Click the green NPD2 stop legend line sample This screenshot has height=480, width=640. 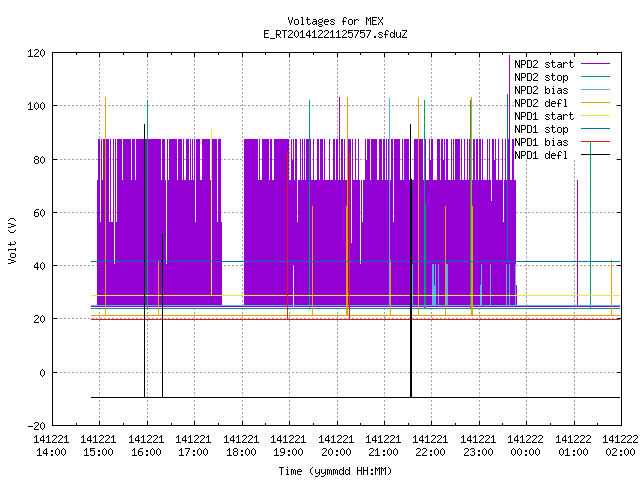point(595,77)
